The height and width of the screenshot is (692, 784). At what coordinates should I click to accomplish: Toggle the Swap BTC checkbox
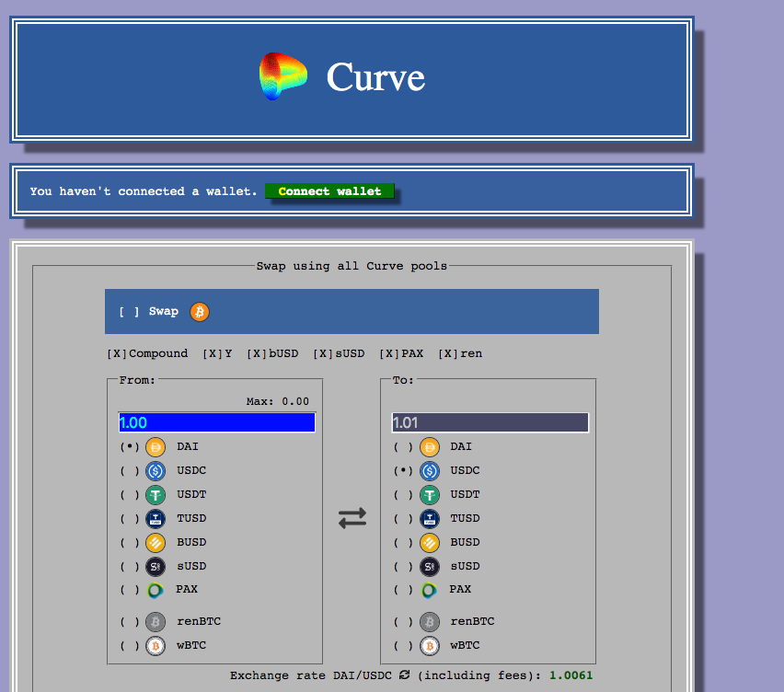(x=129, y=312)
